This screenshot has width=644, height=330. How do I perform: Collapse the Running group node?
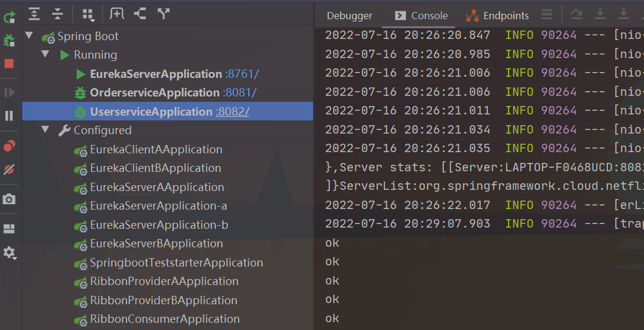pyautogui.click(x=46, y=54)
